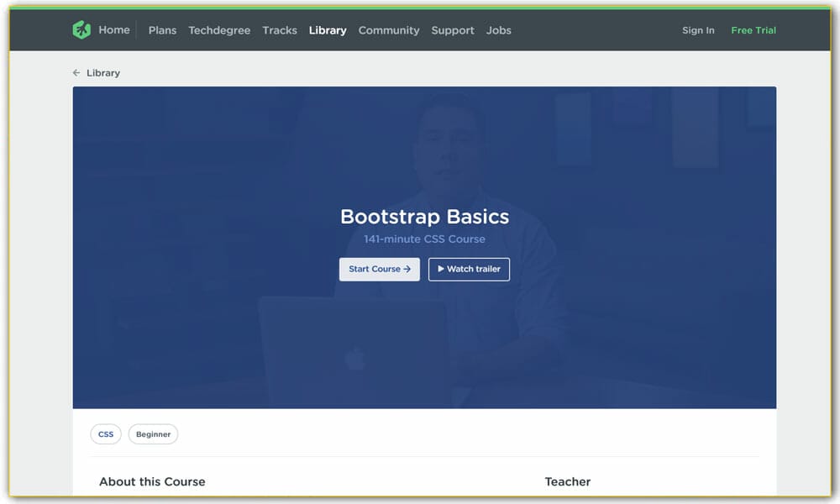Open the Support page
The image size is (840, 504).
(453, 30)
